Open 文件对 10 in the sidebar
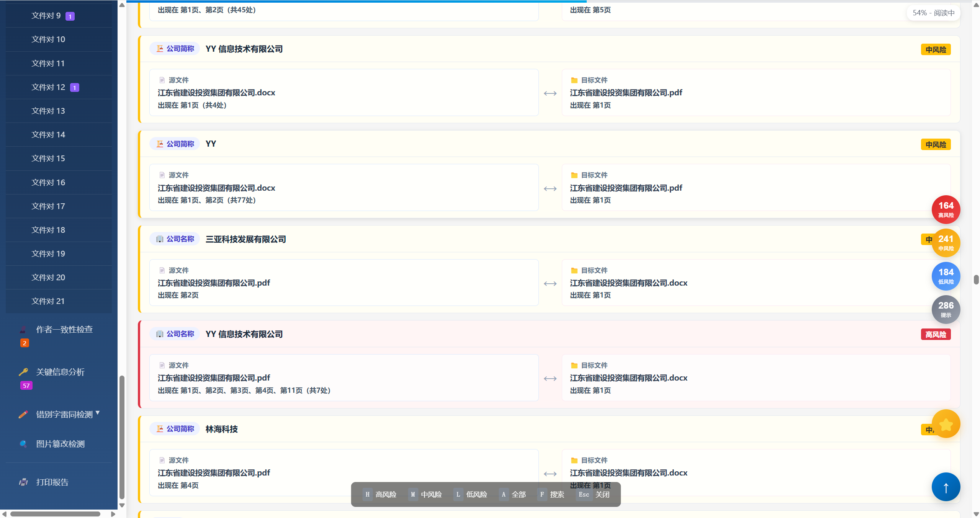 pyautogui.click(x=59, y=39)
